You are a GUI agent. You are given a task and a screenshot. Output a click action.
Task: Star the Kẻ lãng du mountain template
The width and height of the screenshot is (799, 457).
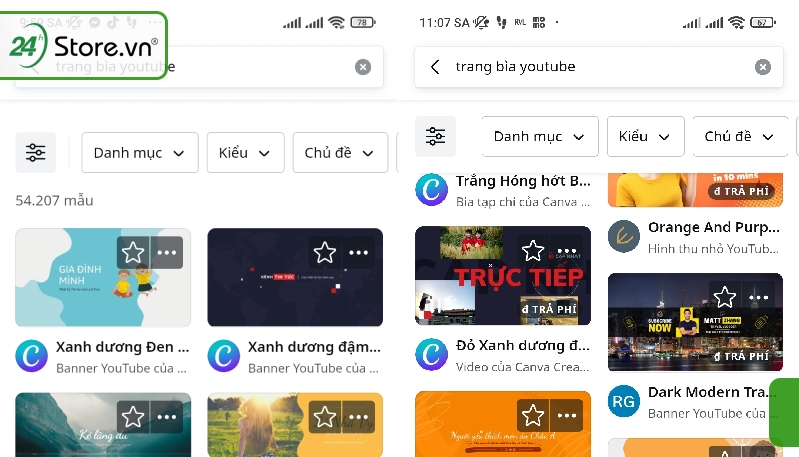click(133, 417)
